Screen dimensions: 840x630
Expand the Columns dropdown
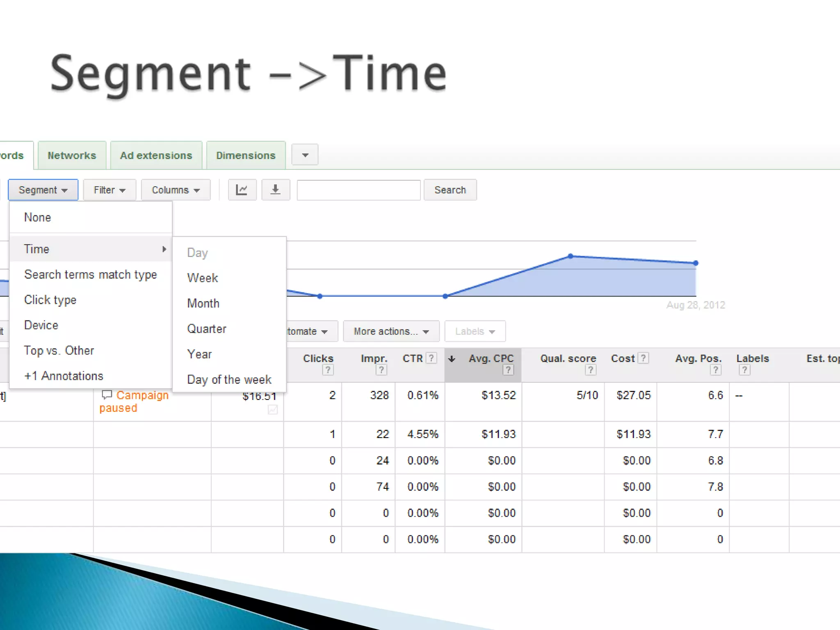176,190
